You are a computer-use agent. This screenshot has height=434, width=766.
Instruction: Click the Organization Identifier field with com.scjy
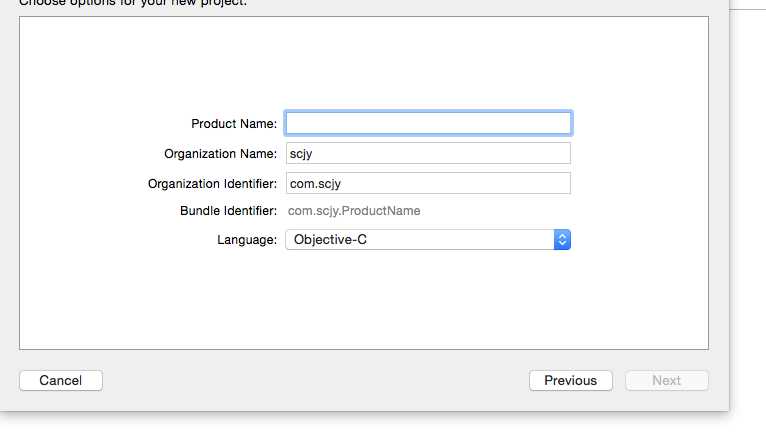428,183
